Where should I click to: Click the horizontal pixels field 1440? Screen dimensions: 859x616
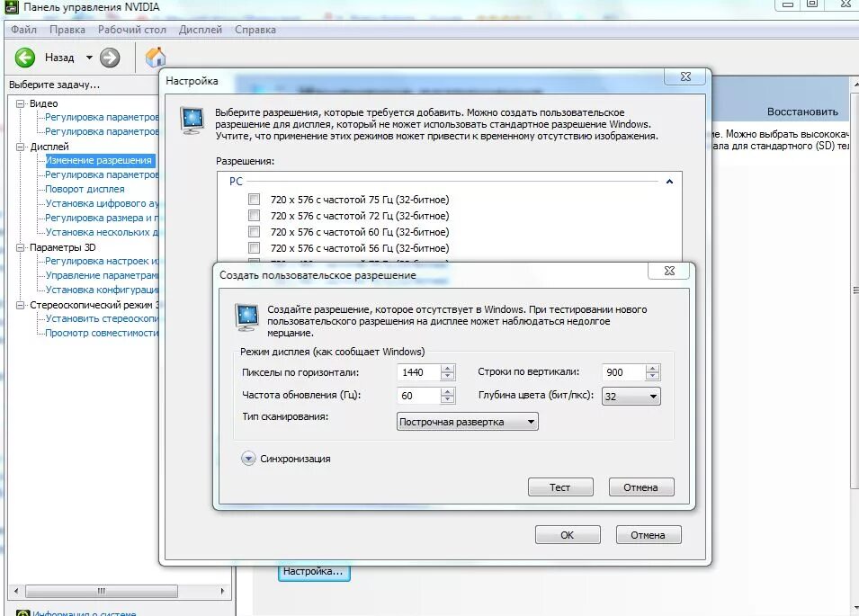[418, 372]
